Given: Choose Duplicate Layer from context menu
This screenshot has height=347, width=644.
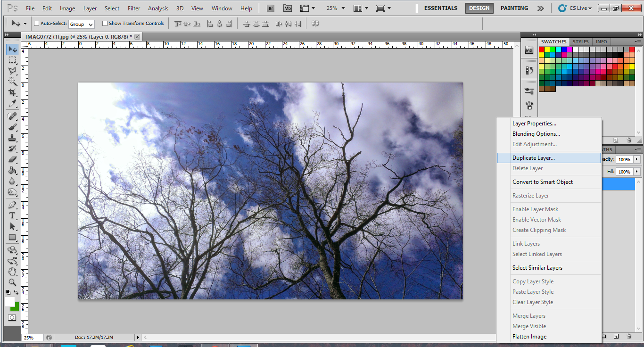Looking at the screenshot, I should tap(549, 158).
